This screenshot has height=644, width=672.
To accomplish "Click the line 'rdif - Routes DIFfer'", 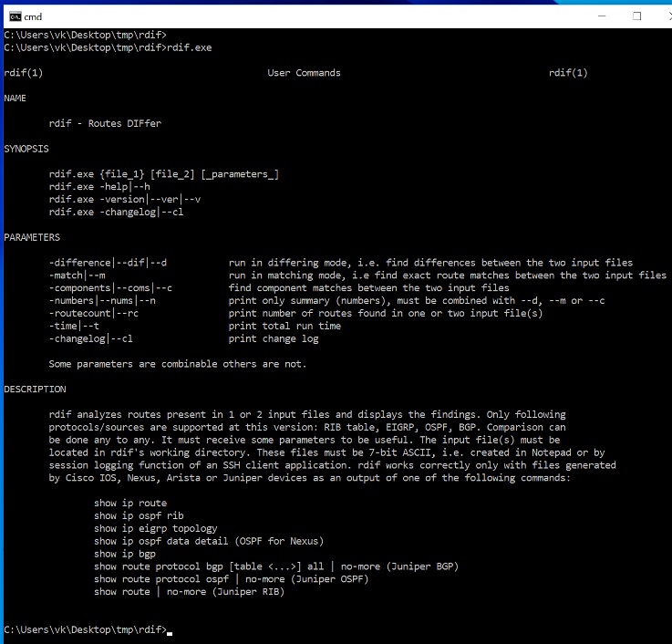I will click(x=105, y=123).
